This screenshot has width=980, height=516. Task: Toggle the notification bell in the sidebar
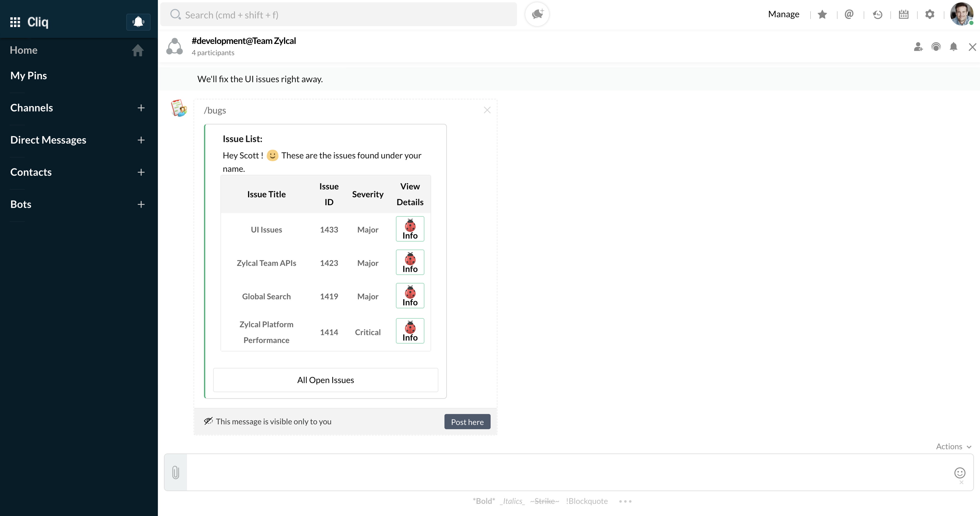(138, 22)
